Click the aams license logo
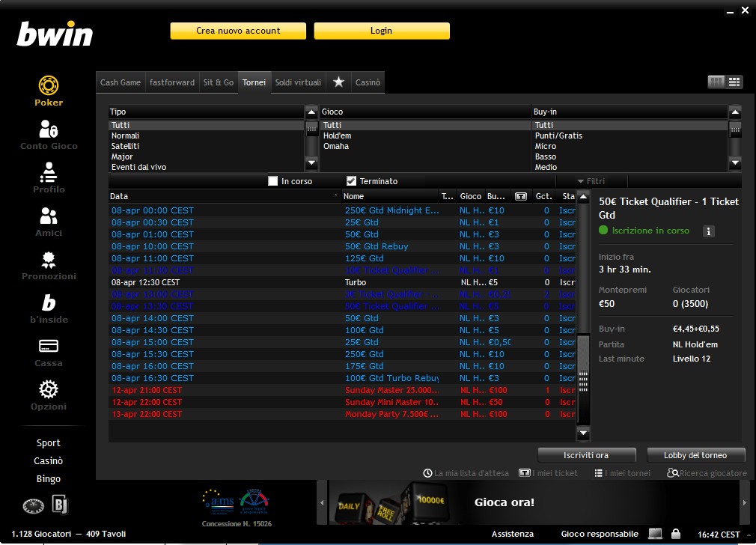Image resolution: width=756 pixels, height=545 pixels. click(x=219, y=502)
